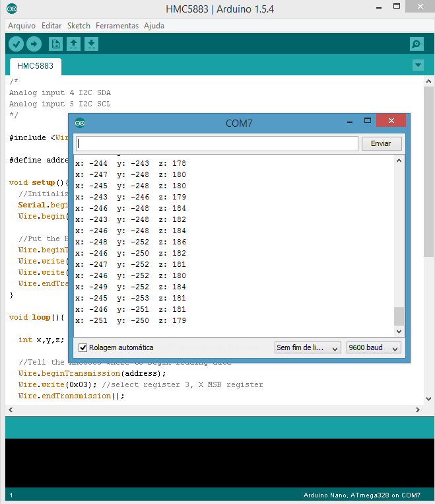Save sketch with down-arrow icon
Image resolution: width=435 pixels, height=504 pixels.
tap(91, 44)
